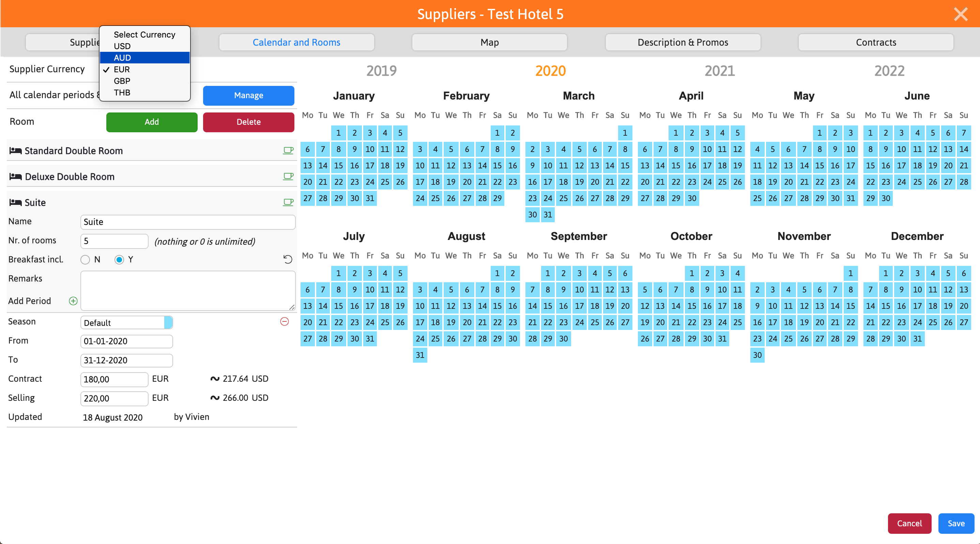The width and height of the screenshot is (980, 544).
Task: Go to the Contracts tab
Action: pos(876,42)
